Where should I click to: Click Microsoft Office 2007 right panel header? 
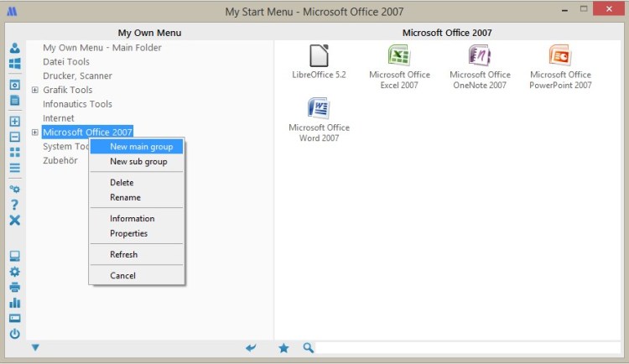447,33
